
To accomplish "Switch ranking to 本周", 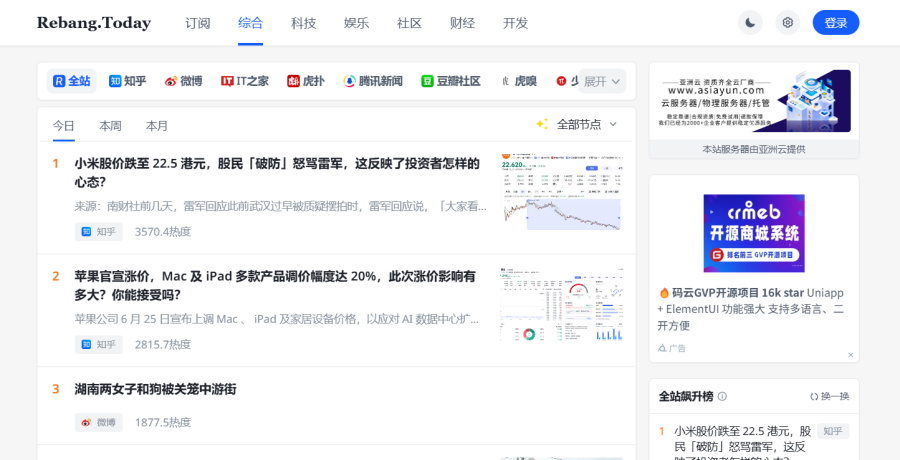I will [x=110, y=125].
